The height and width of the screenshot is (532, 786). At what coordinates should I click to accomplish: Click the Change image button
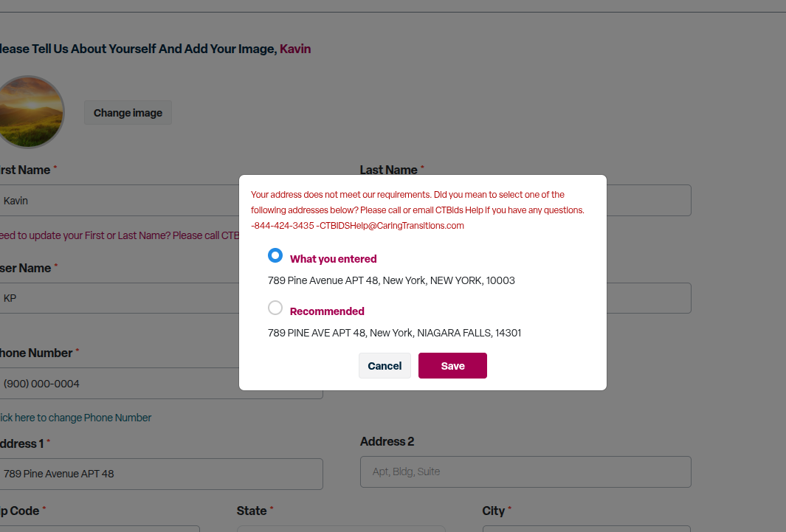(x=128, y=113)
